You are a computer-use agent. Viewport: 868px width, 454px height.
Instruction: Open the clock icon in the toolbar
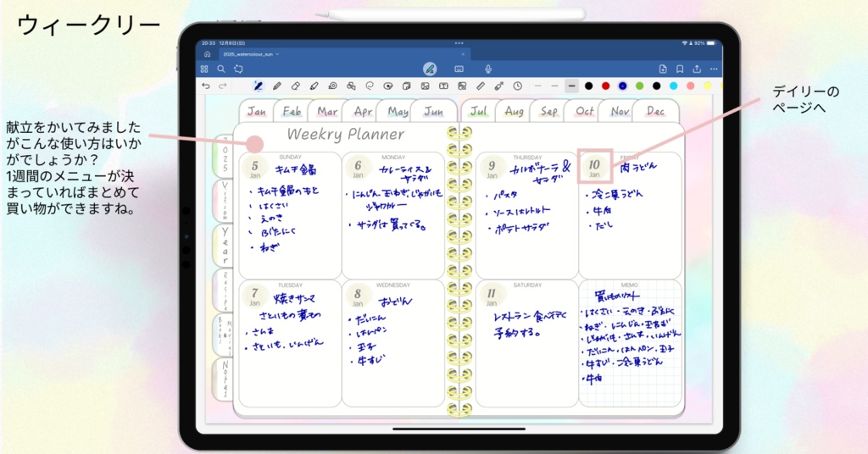(518, 86)
